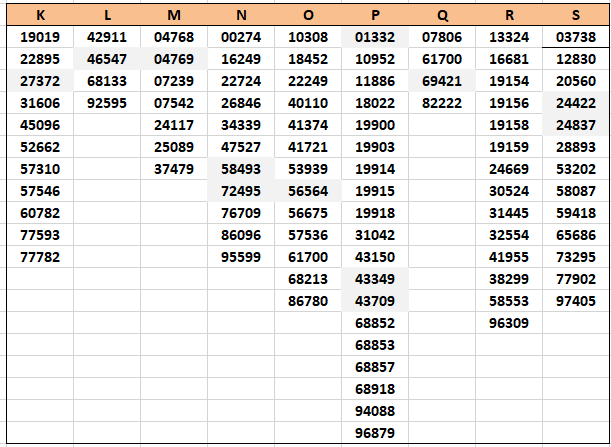
Task: Select cell containing 19019
Action: (x=40, y=37)
